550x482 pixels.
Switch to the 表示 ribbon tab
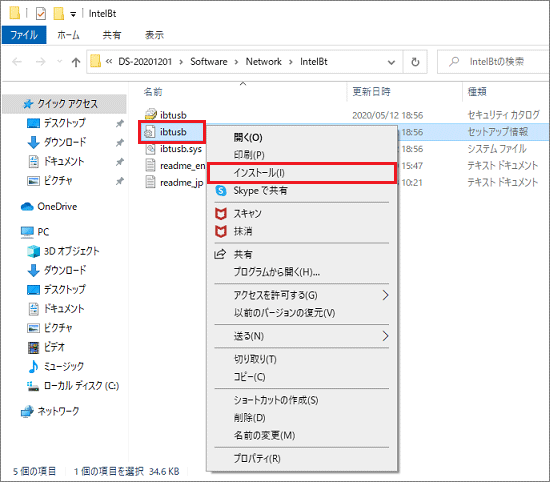pyautogui.click(x=154, y=35)
